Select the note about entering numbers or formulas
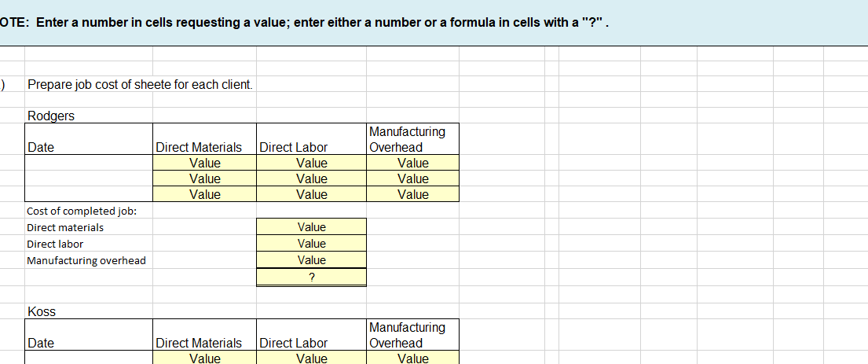Viewport: 868px width, 364px height. pyautogui.click(x=305, y=23)
